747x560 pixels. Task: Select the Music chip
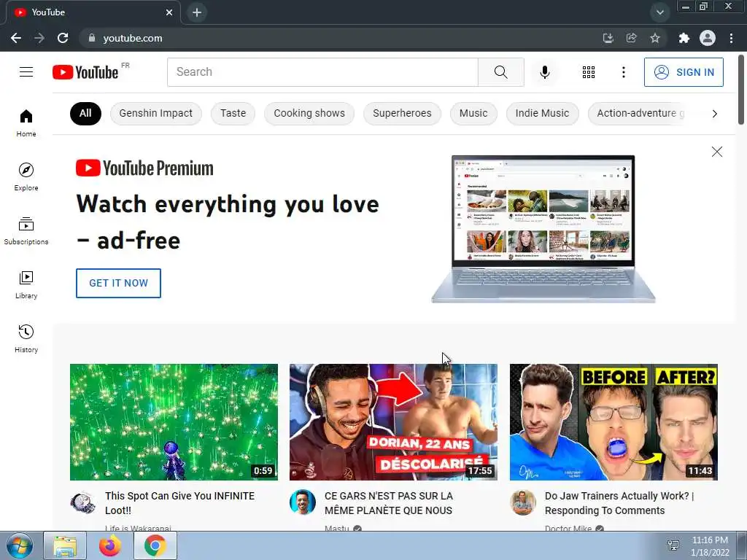pyautogui.click(x=473, y=113)
